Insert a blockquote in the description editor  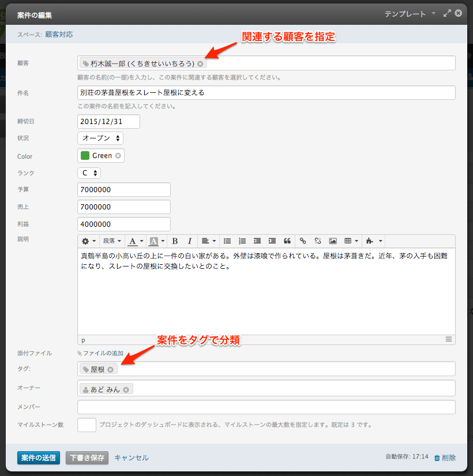pyautogui.click(x=286, y=241)
